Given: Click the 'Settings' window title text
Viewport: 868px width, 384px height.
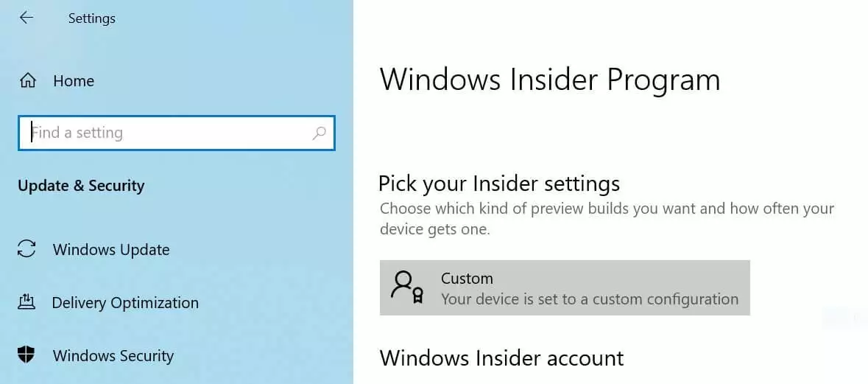Looking at the screenshot, I should (x=92, y=18).
